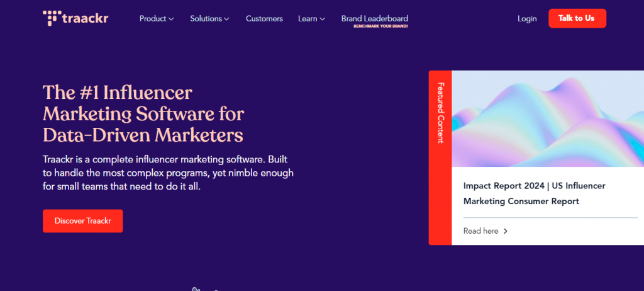Expand the Learn menu

coord(312,18)
